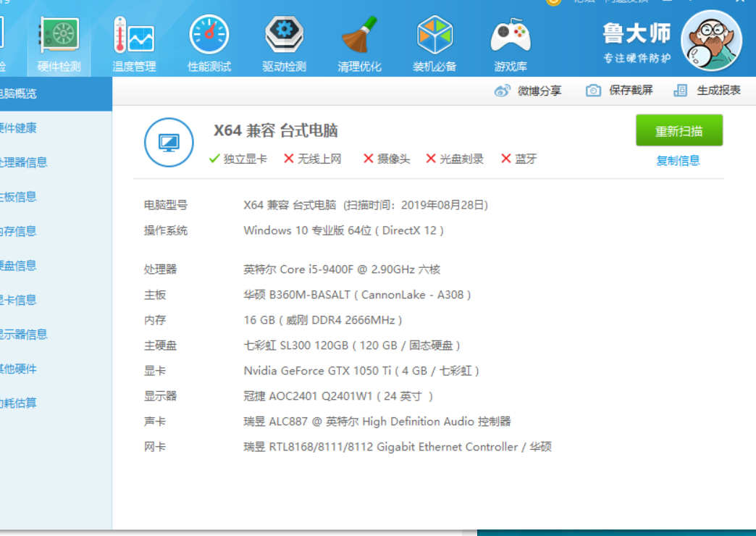Open the 硬件检测 hardware detection module
The height and width of the screenshot is (536, 756).
[x=59, y=44]
